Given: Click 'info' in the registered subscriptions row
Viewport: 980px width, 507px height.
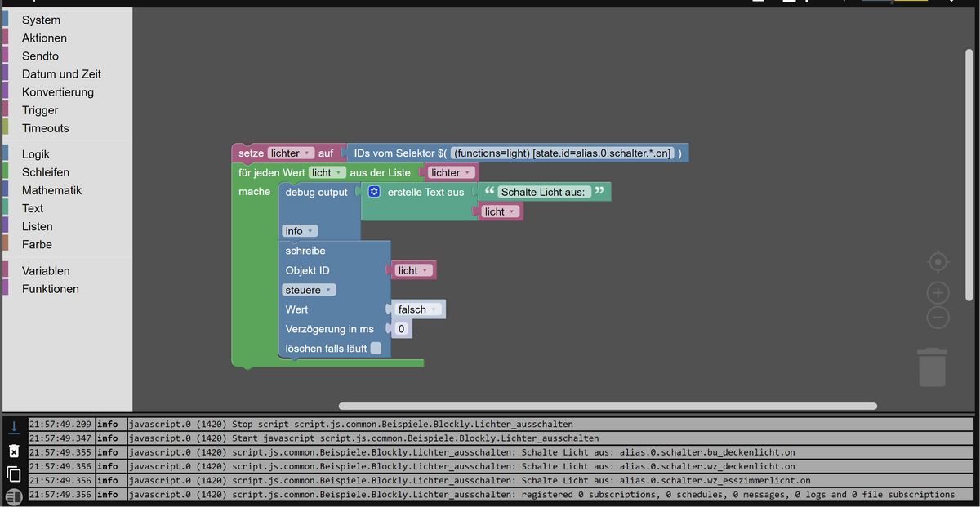Looking at the screenshot, I should [x=108, y=494].
